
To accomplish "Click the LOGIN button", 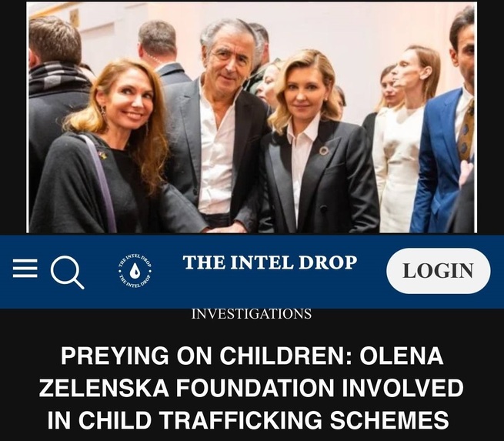I will coord(438,271).
